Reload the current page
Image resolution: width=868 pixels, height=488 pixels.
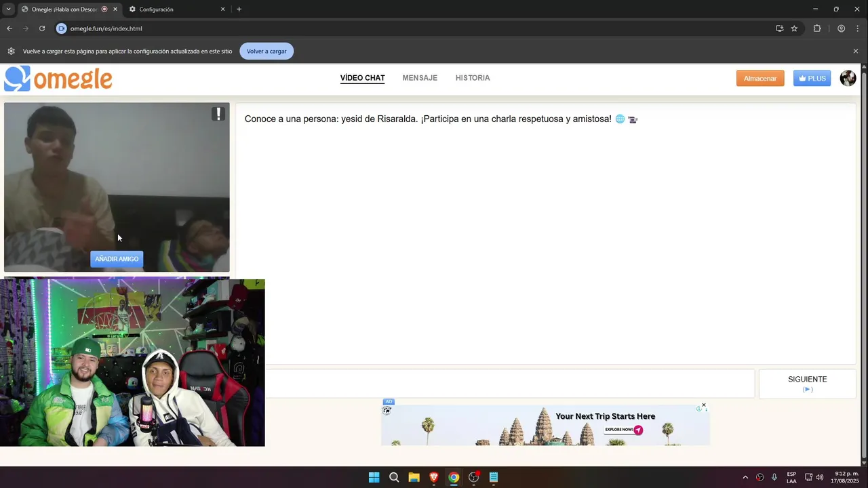(x=42, y=28)
